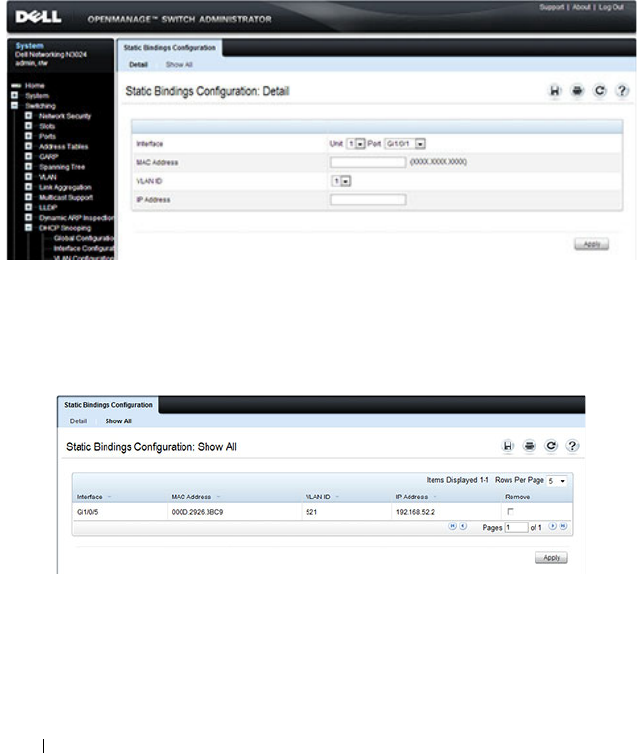Click the Static Bindings Configuration tab in the lower panel

tap(108, 405)
